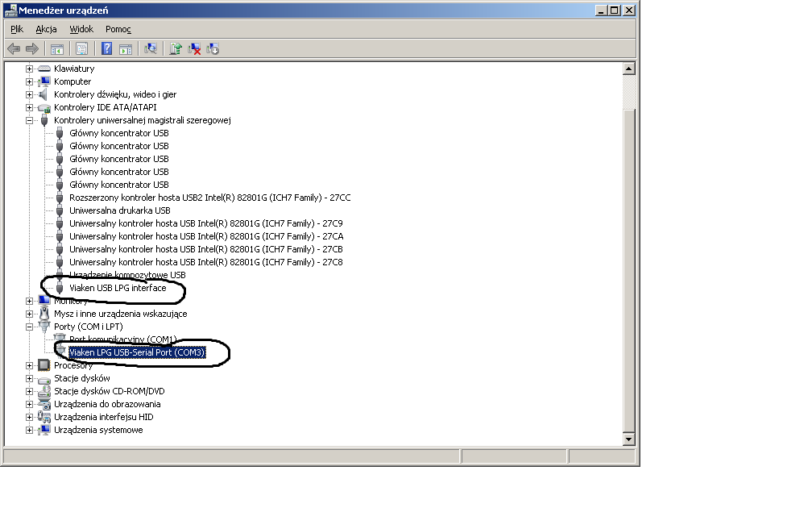The image size is (812, 508).
Task: Click camera icon beside Urządzenia do obrazowania
Action: click(x=44, y=404)
